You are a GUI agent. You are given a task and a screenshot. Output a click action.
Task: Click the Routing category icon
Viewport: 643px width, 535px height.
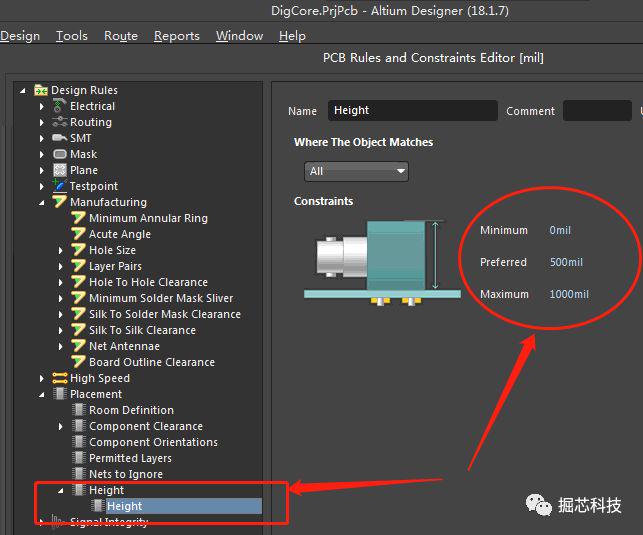coord(60,122)
